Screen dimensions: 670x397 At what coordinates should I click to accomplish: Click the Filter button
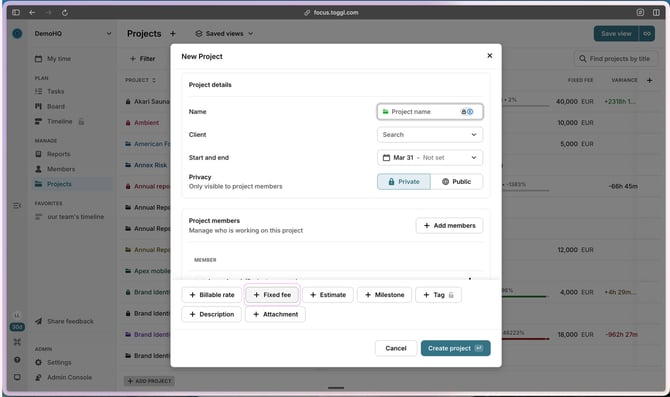coord(143,59)
